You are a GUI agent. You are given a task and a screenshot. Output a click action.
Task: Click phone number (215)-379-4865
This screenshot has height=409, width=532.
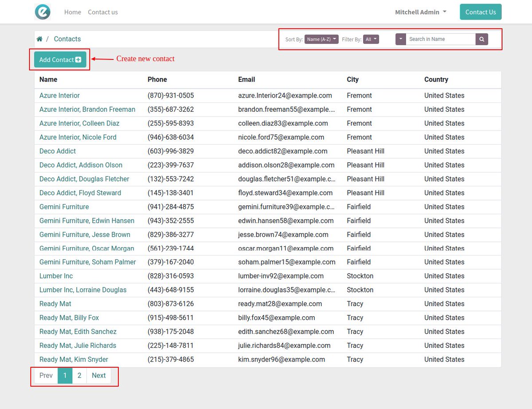171,359
